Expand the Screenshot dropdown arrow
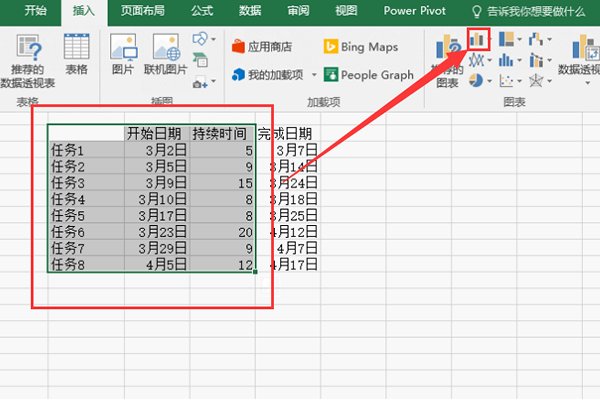The image size is (600, 400). click(213, 81)
